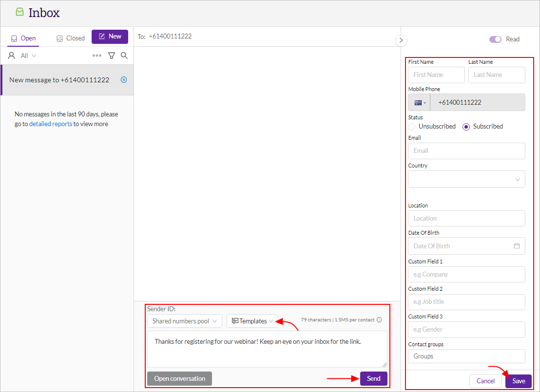Click the detailed reports link
Image resolution: width=540 pixels, height=392 pixels.
pos(50,123)
